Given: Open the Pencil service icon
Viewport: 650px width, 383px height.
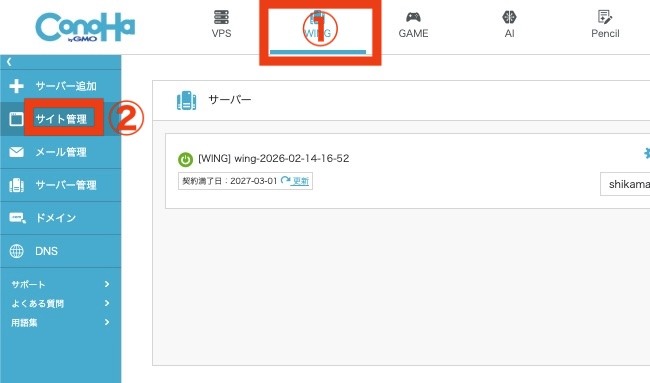Looking at the screenshot, I should pyautogui.click(x=605, y=17).
